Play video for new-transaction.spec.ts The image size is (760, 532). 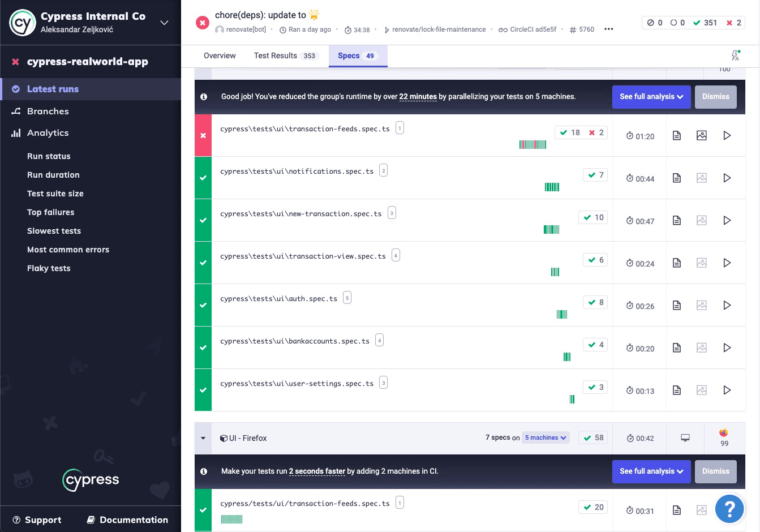click(727, 220)
